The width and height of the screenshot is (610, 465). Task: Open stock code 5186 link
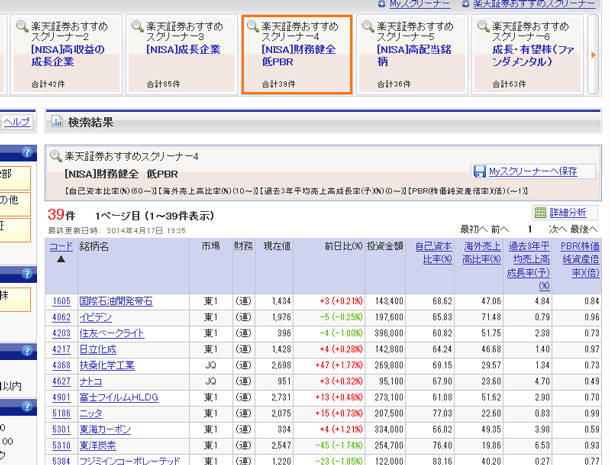(61, 413)
